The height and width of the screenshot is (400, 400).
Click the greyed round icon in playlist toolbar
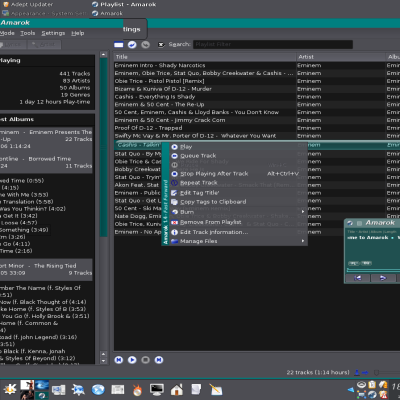[x=145, y=44]
